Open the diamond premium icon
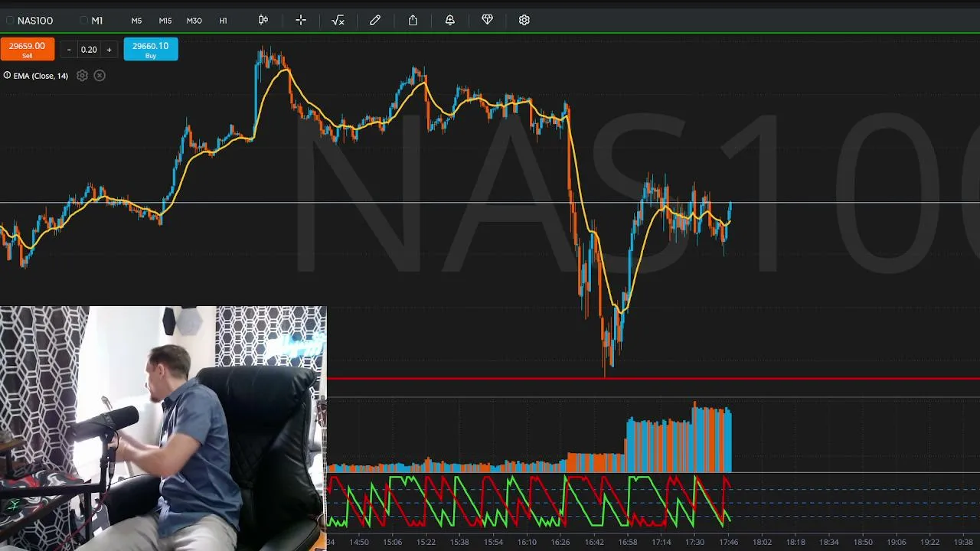Viewport: 980px width, 551px height. [x=487, y=20]
